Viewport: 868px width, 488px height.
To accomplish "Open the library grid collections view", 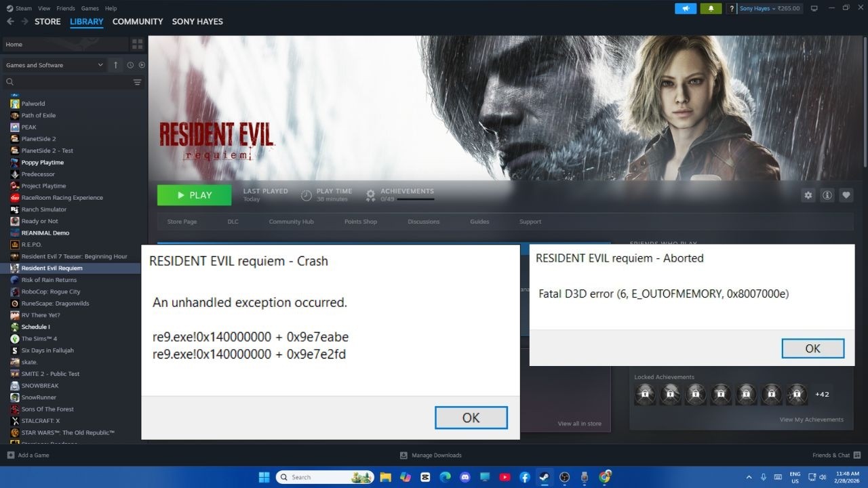I will click(138, 44).
